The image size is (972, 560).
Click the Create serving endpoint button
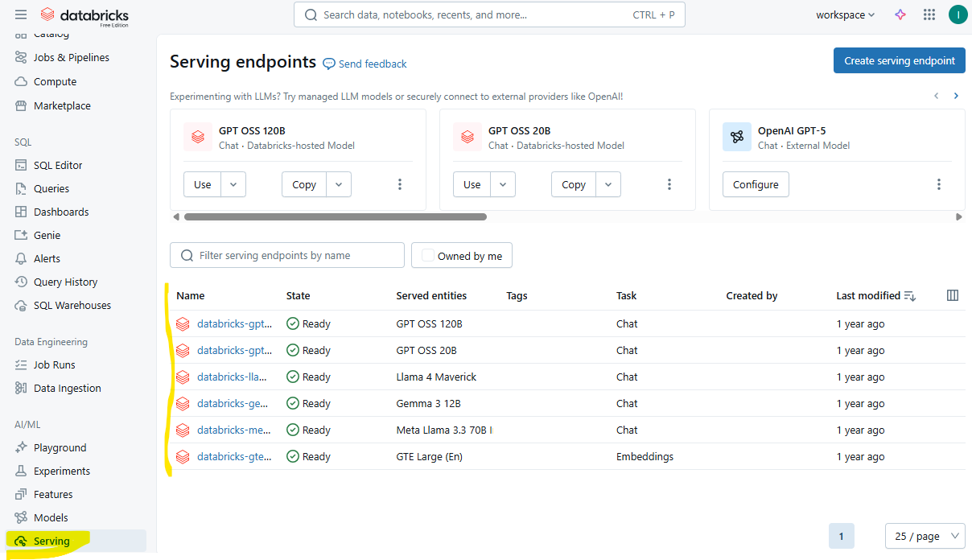pyautogui.click(x=900, y=60)
